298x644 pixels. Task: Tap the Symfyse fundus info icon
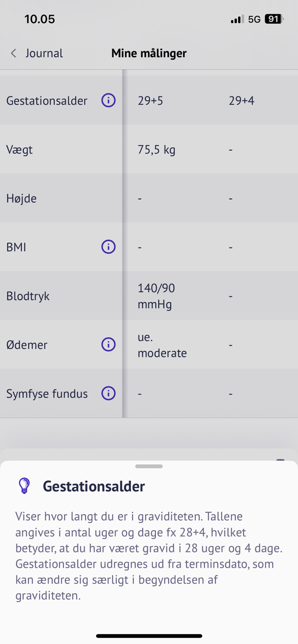point(108,394)
